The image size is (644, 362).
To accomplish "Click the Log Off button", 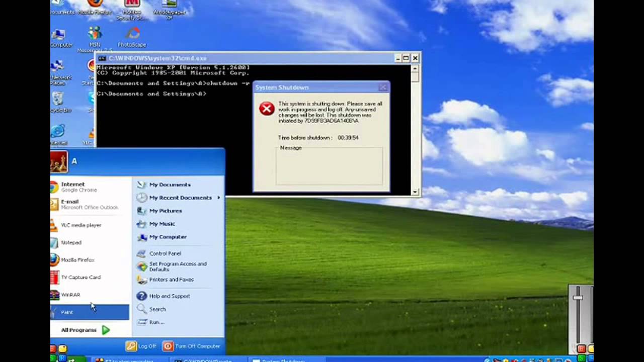I will [141, 346].
